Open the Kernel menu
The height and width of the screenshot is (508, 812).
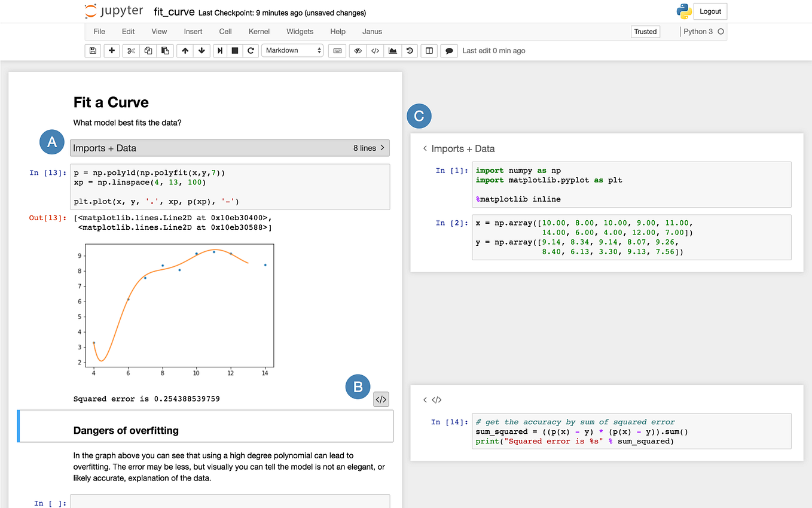259,31
